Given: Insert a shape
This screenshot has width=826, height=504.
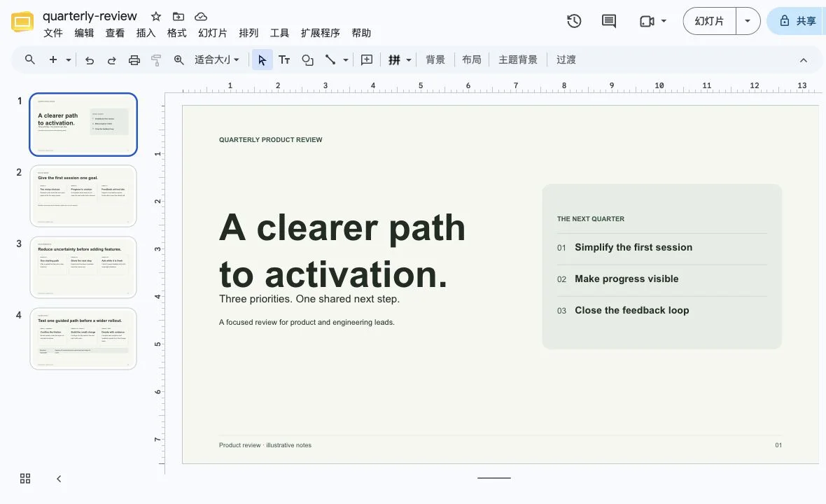Looking at the screenshot, I should pos(307,60).
